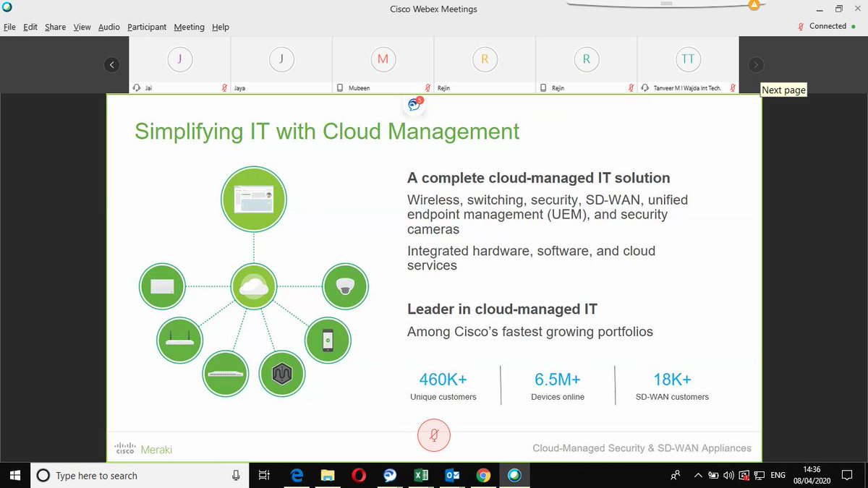Image resolution: width=868 pixels, height=488 pixels.
Task: Open the Edit menu
Action: [x=30, y=27]
